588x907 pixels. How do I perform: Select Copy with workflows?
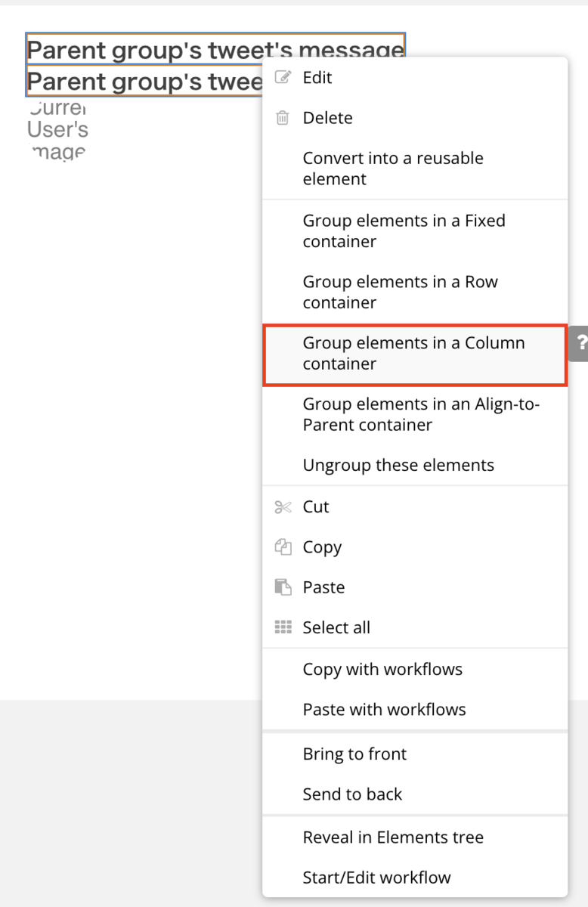[x=415, y=669]
